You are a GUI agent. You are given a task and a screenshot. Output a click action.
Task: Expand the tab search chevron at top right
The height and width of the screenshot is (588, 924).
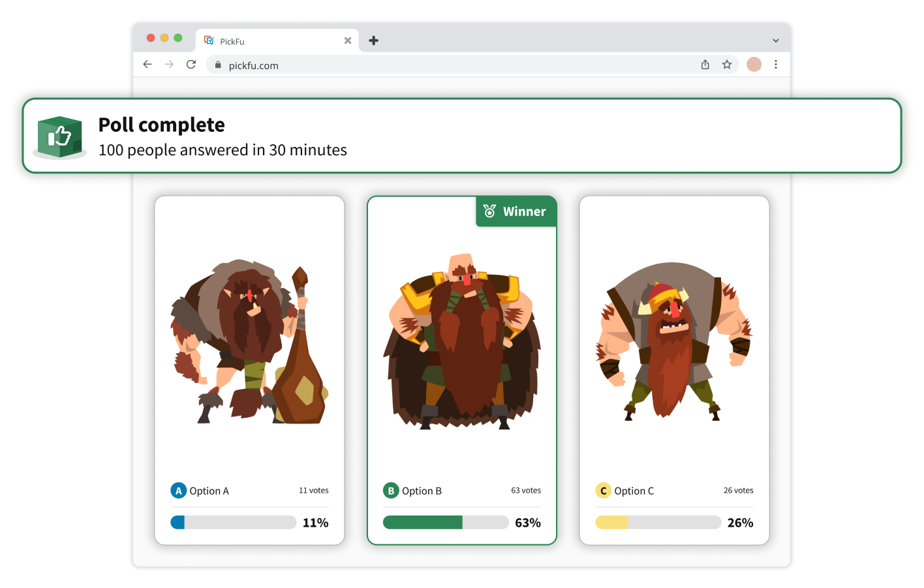click(x=776, y=40)
